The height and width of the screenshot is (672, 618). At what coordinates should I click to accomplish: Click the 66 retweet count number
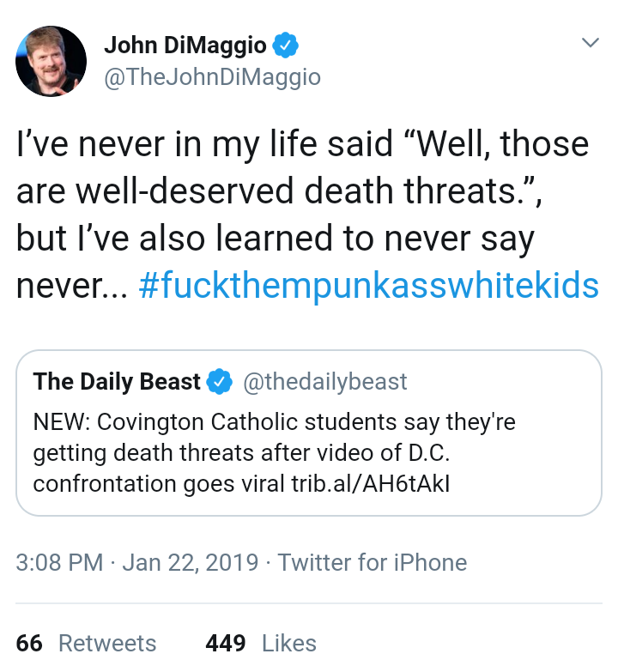[29, 644]
